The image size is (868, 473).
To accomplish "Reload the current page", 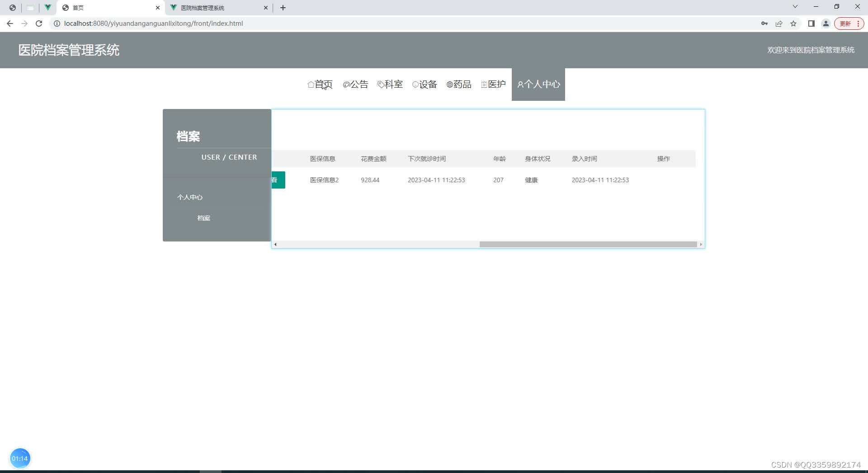I will point(39,24).
